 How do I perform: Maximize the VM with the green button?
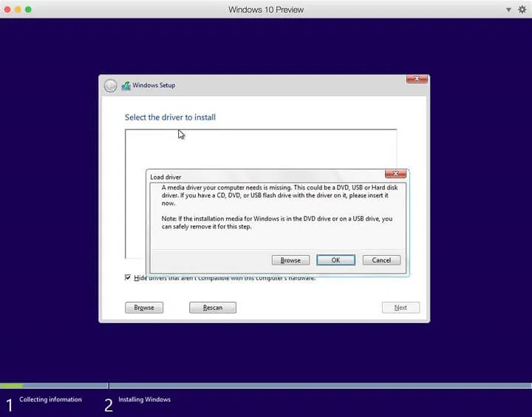tap(29, 10)
